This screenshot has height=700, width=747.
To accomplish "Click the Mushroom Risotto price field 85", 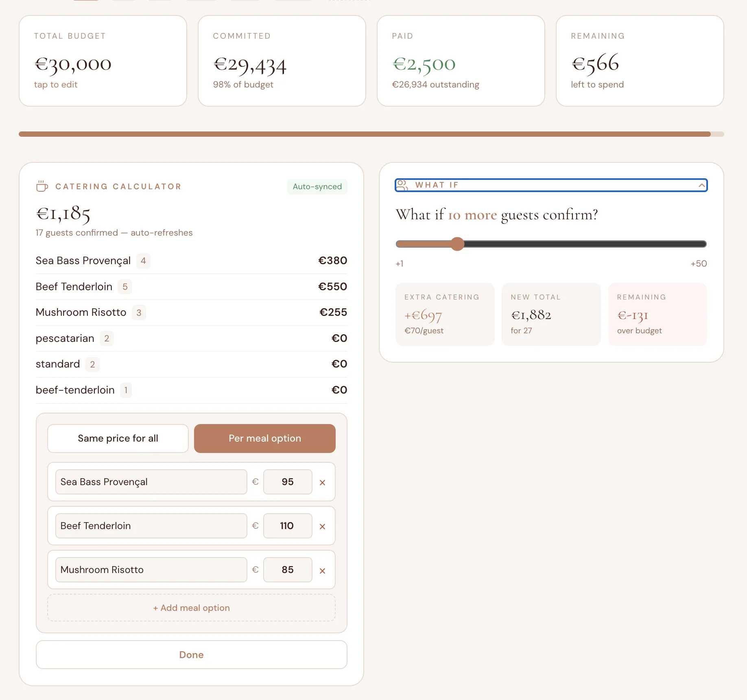I will click(288, 570).
